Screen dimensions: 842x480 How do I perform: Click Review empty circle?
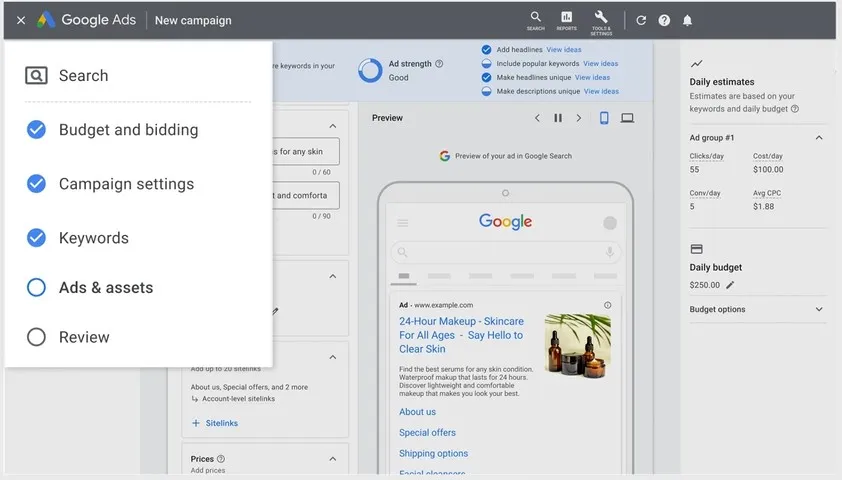pos(37,337)
